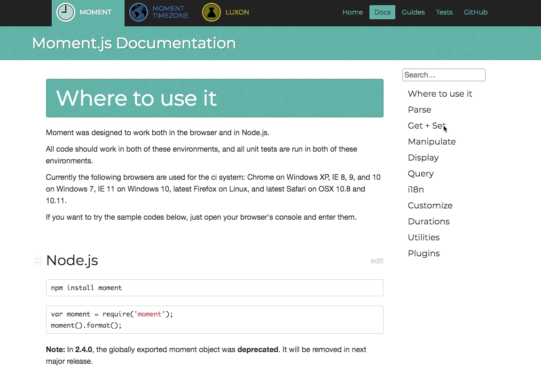The image size is (541, 392).
Task: Click the edit link beside Node.js
Action: pos(377,261)
